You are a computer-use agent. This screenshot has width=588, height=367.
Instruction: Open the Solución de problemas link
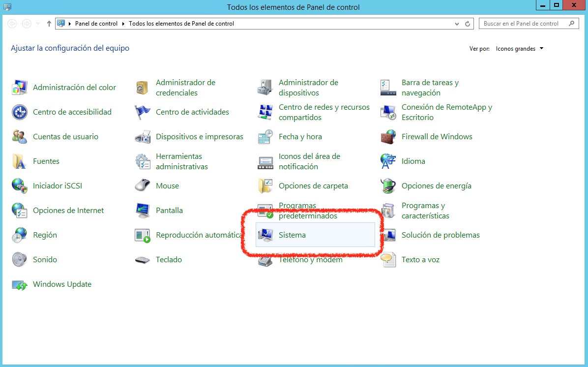(441, 235)
